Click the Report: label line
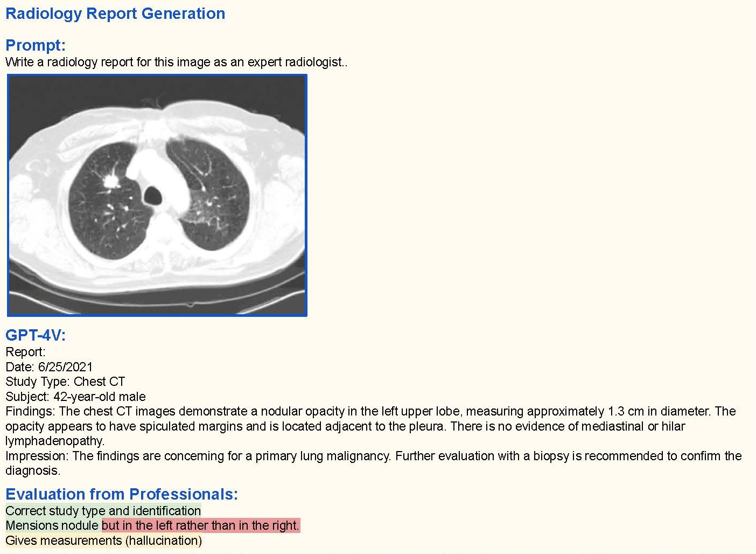This screenshot has width=756, height=554. pos(26,352)
